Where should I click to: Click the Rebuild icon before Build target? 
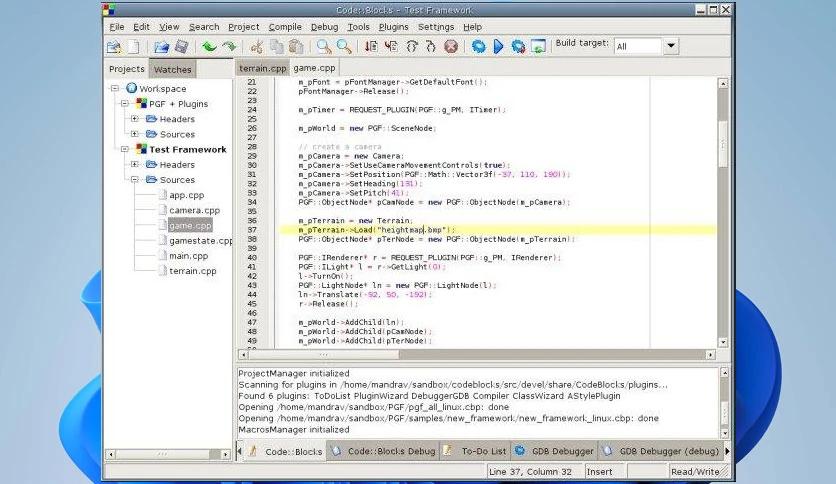(538, 47)
